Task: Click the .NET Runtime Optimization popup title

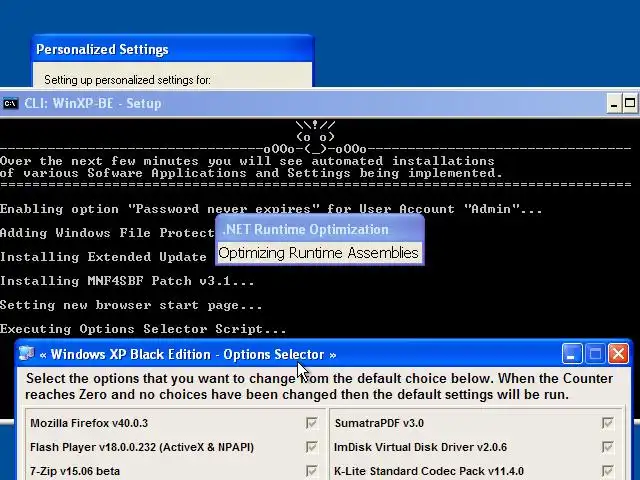Action: click(x=305, y=229)
